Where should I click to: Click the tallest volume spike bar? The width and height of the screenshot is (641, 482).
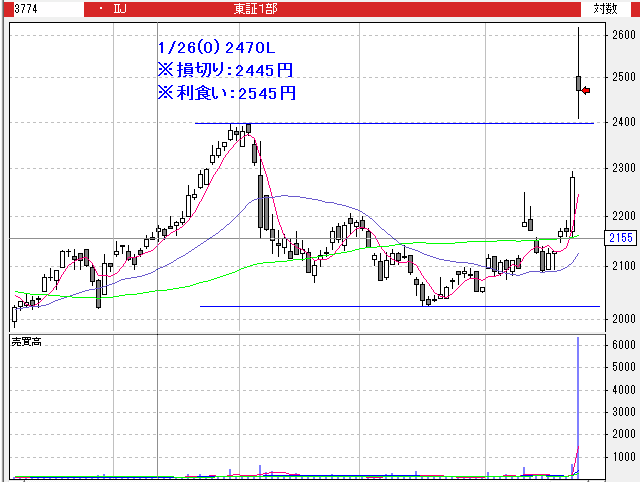578,400
